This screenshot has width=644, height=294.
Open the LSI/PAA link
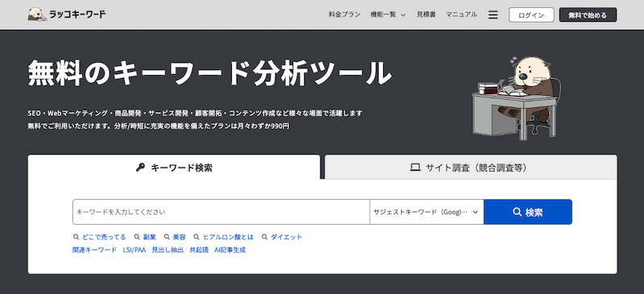click(134, 250)
